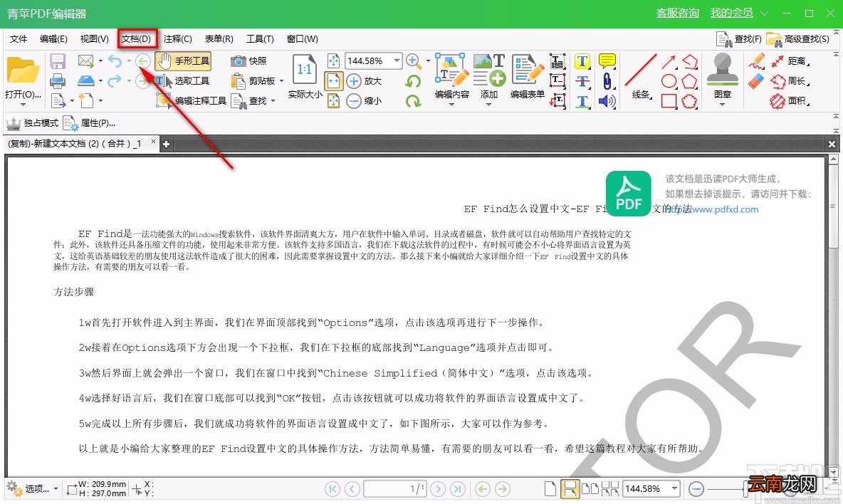This screenshot has width=843, height=504.
Task: Select the red rectangle shape tool
Action: (x=669, y=101)
